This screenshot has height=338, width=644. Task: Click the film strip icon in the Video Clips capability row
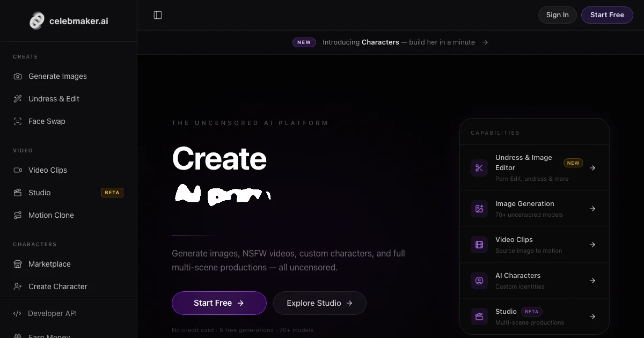(479, 245)
